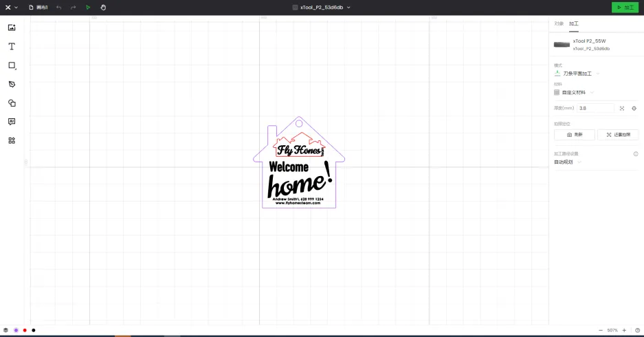Select the Text tool
The width and height of the screenshot is (644, 337).
tap(12, 47)
